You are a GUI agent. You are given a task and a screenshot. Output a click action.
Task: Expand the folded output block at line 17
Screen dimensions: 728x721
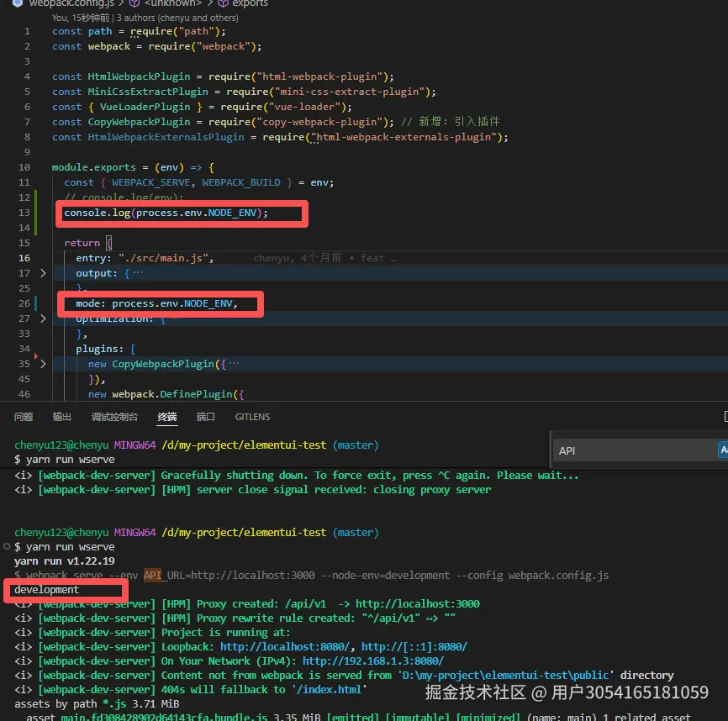coord(43,273)
